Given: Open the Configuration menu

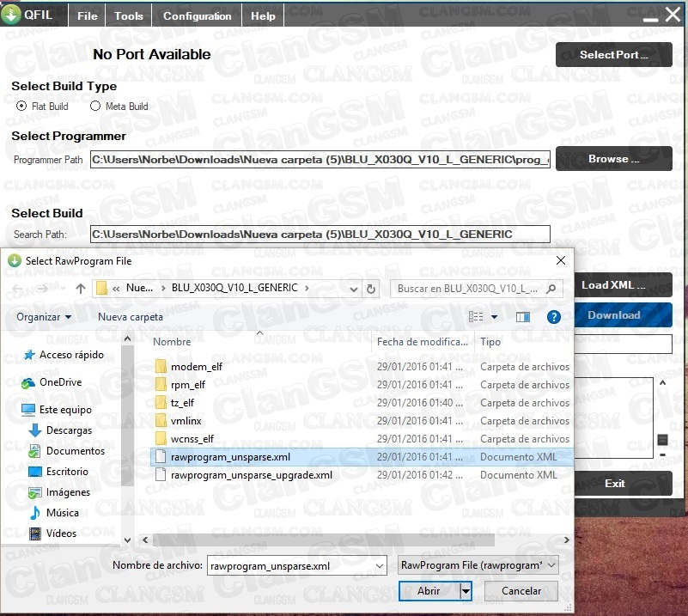Looking at the screenshot, I should click(x=197, y=15).
